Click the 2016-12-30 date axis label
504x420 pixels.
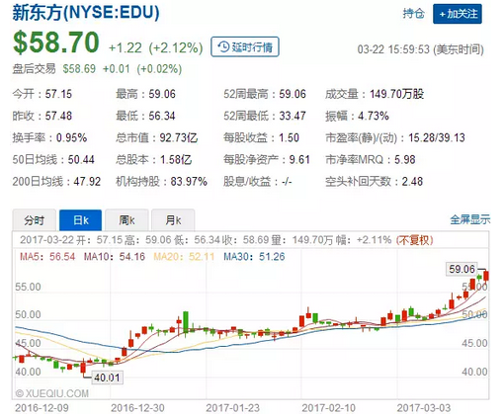137,408
